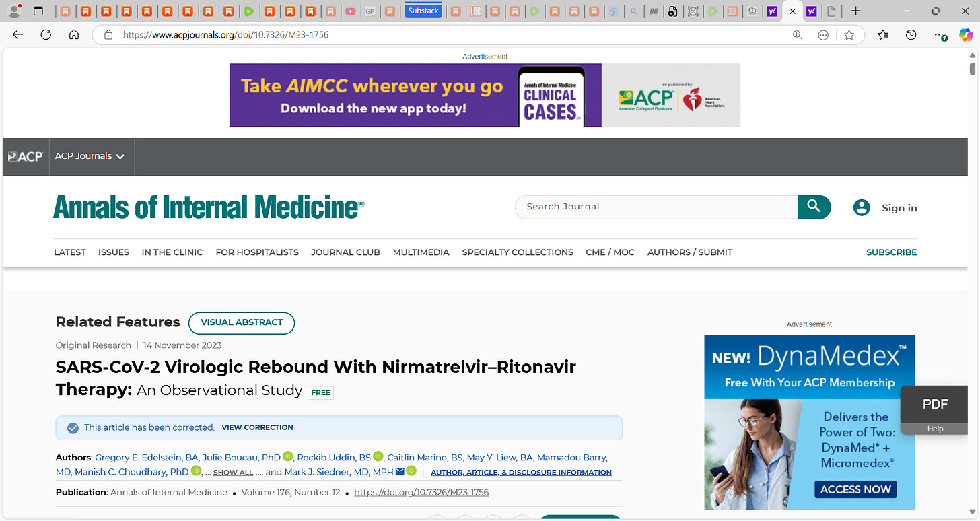The width and height of the screenshot is (980, 521).
Task: Open the browser history icon
Action: [911, 35]
